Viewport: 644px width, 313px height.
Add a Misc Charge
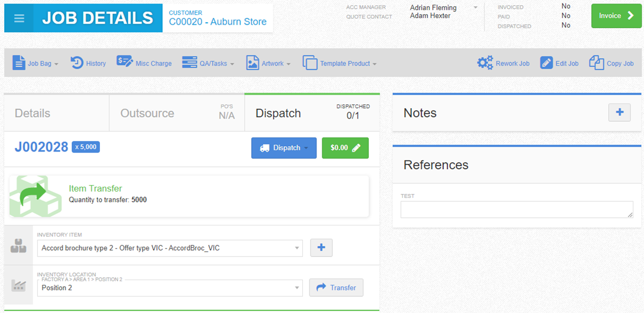(x=144, y=63)
